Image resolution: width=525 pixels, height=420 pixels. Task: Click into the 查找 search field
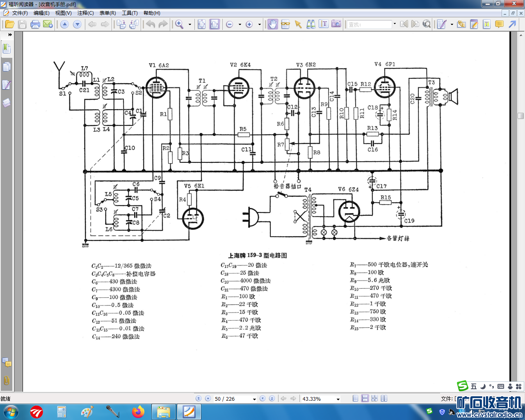pyautogui.click(x=370, y=24)
